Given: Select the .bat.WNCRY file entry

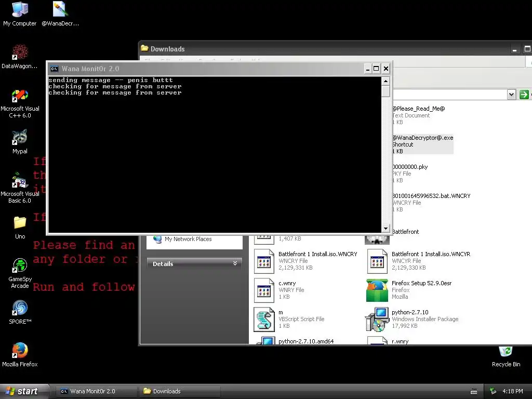Looking at the screenshot, I should coord(431,203).
